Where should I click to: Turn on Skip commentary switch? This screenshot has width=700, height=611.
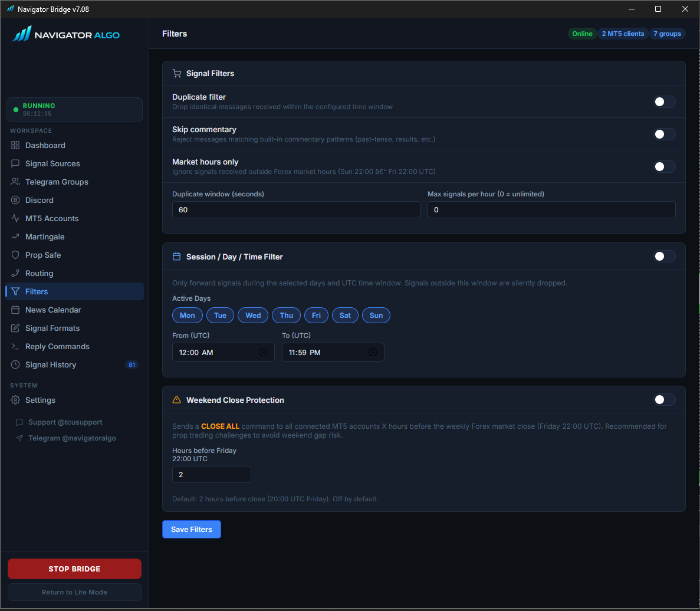(x=664, y=134)
